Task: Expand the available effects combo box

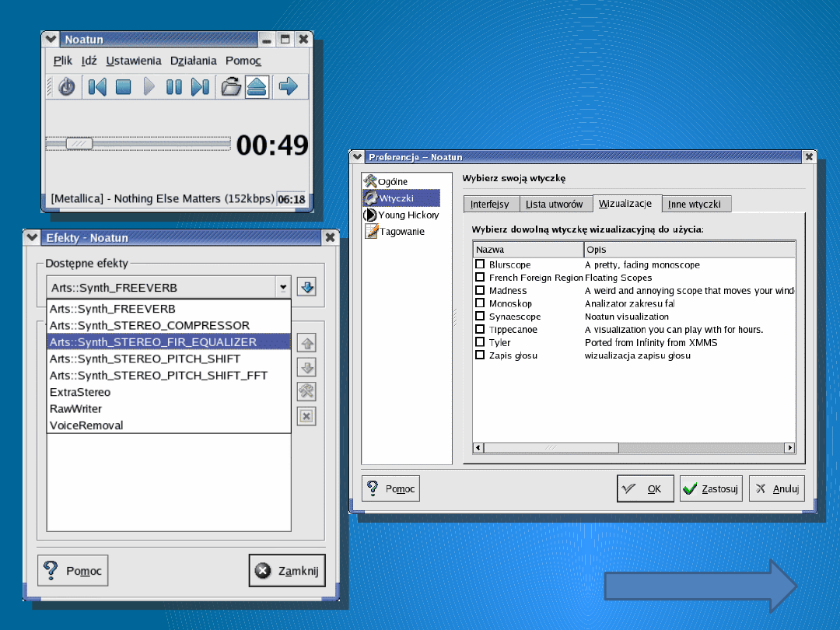Action: pyautogui.click(x=282, y=288)
